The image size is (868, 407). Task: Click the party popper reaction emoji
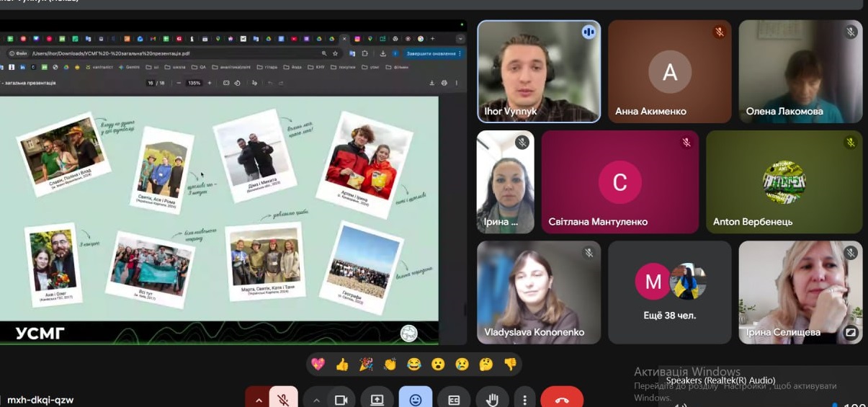[x=366, y=364]
